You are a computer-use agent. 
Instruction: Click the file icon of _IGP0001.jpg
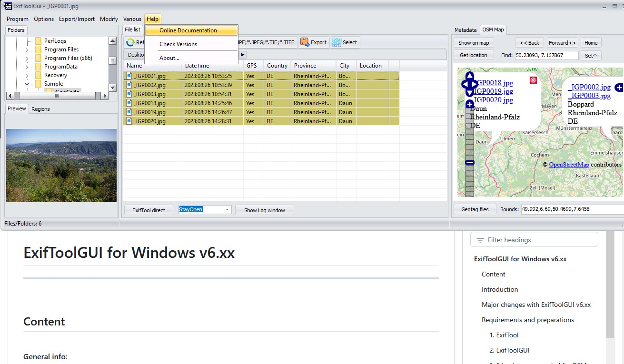[129, 76]
